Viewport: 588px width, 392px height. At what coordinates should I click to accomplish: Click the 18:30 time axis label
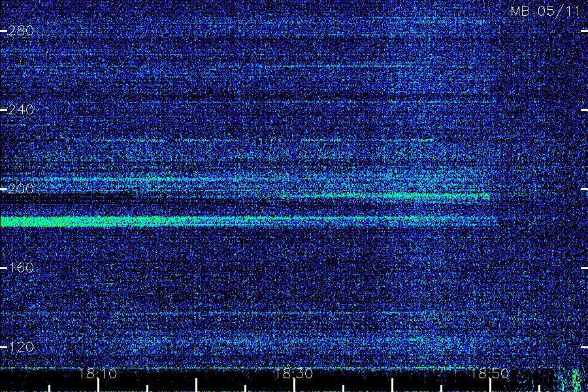coord(294,374)
